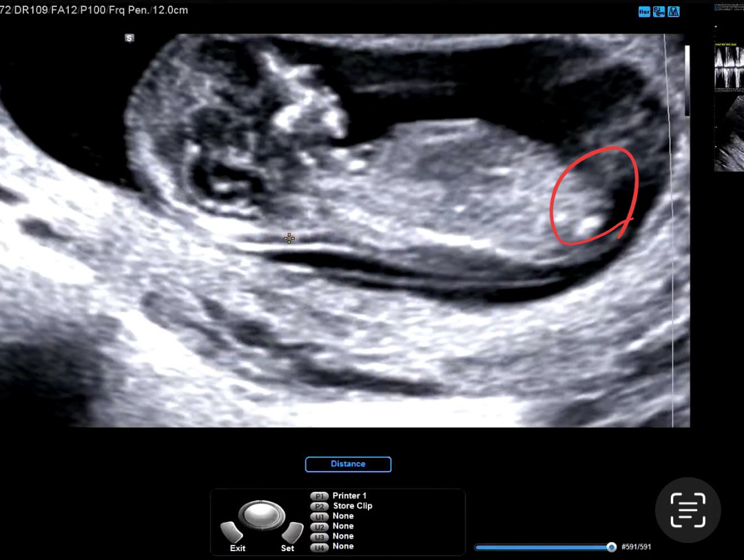This screenshot has width=744, height=560.
Task: Select the Distance measurement button
Action: click(348, 464)
